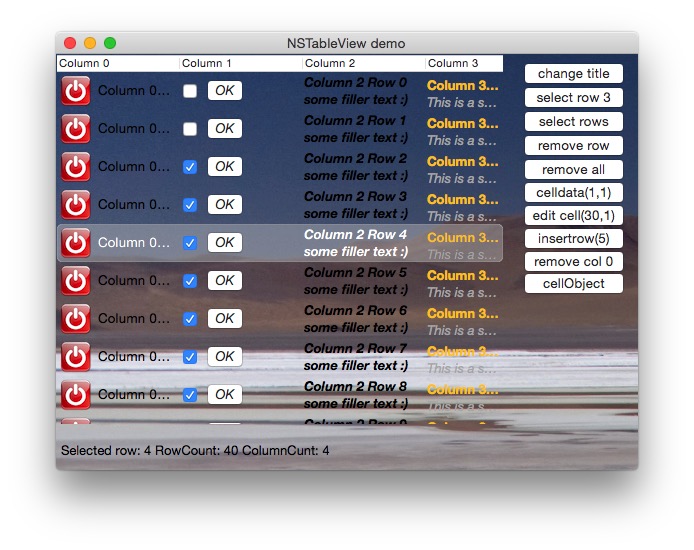Image resolution: width=694 pixels, height=550 pixels.
Task: Click the 'remove row' button
Action: point(574,146)
